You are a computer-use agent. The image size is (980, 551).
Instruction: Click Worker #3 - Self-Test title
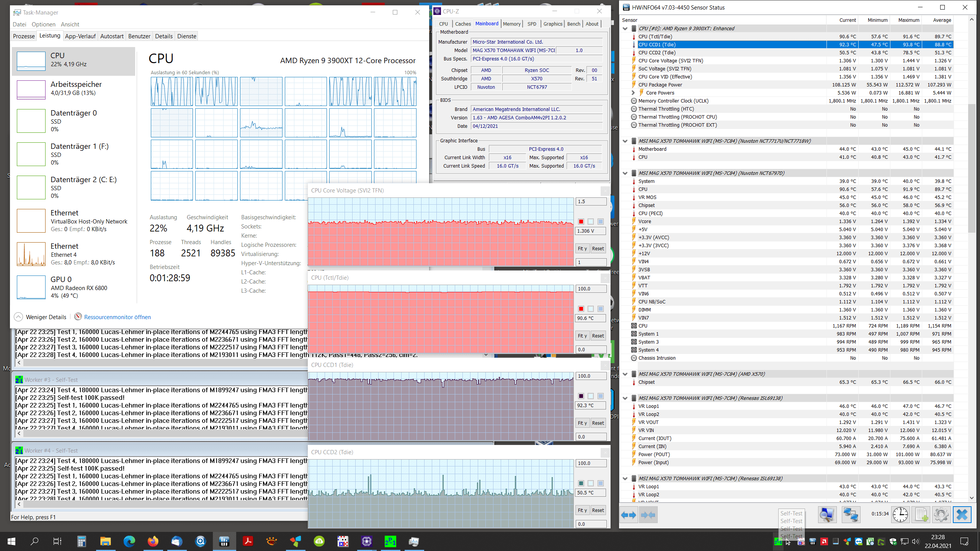[x=51, y=380]
